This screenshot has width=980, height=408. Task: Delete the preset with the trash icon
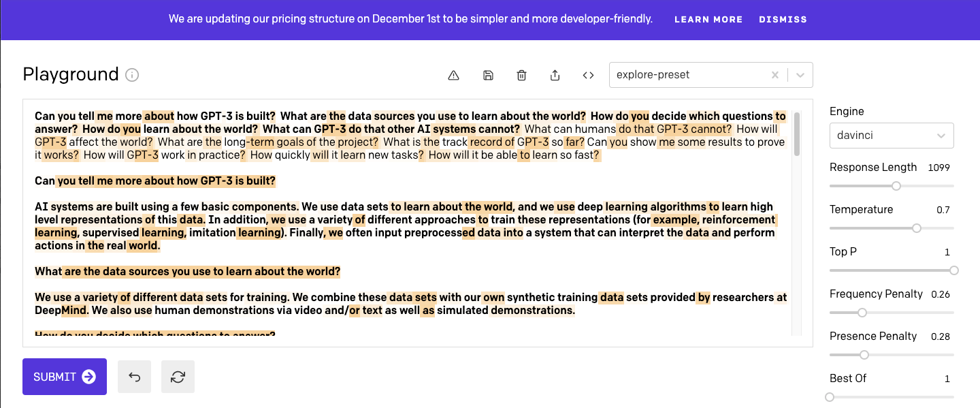(521, 76)
